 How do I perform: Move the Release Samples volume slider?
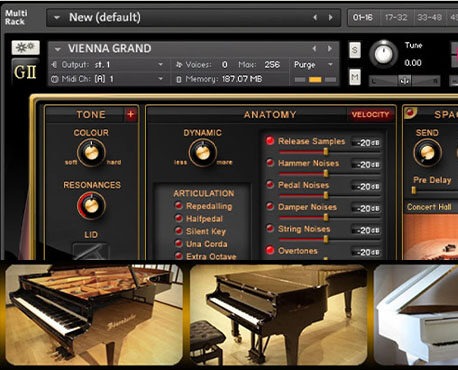click(326, 152)
